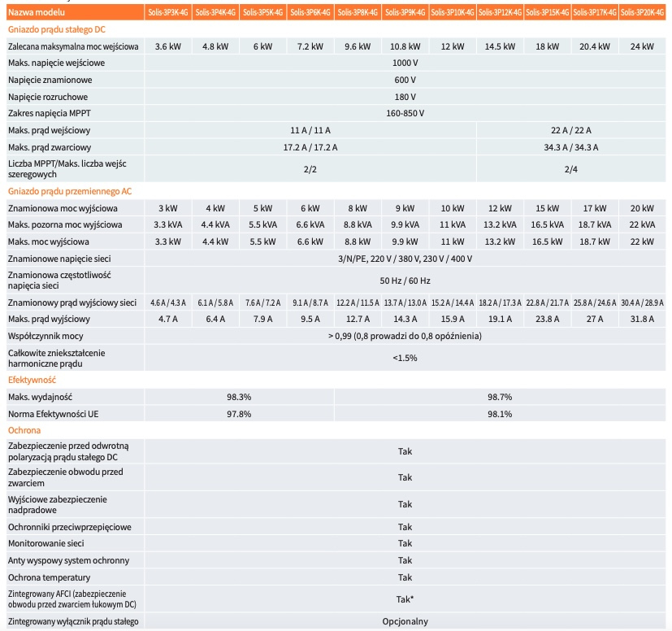
Task: Select the Solis-3P6K-4G column header
Action: [x=310, y=12]
